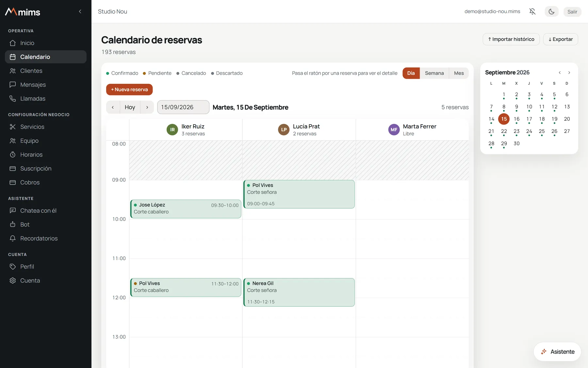588x368 pixels.
Task: Collapse the sidebar with the chevron
Action: (80, 11)
